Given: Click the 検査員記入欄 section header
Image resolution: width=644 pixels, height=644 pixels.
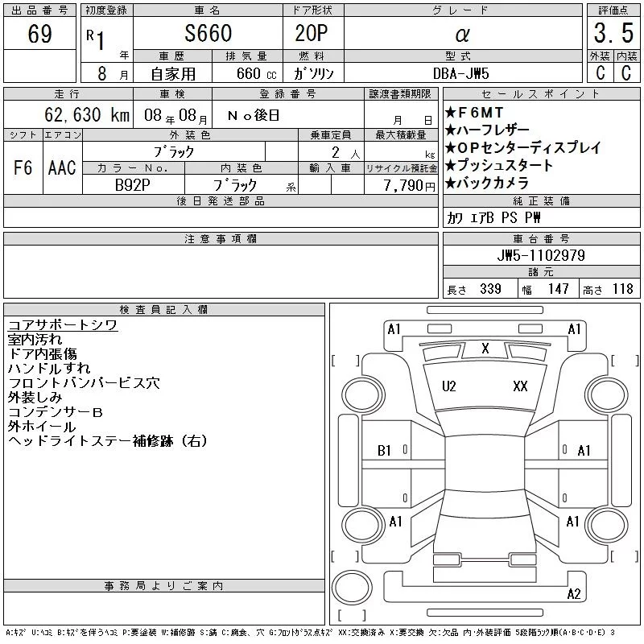Looking at the screenshot, I should click(164, 310).
